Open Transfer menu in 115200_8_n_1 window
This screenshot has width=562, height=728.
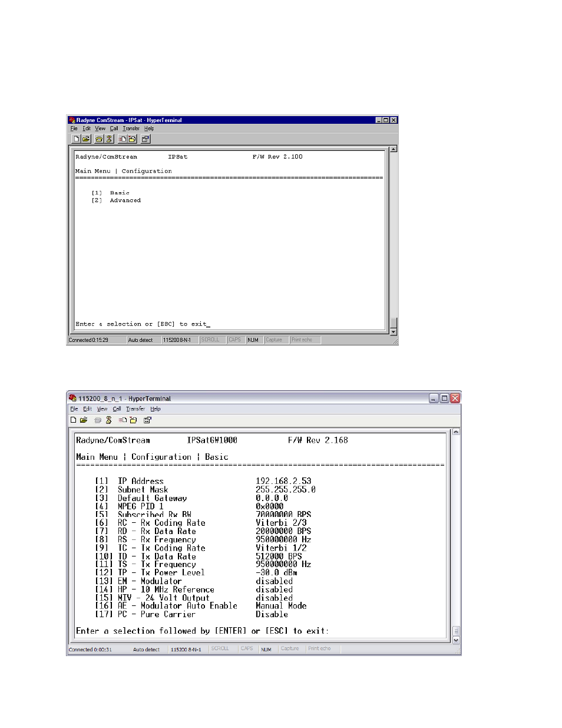tap(135, 409)
